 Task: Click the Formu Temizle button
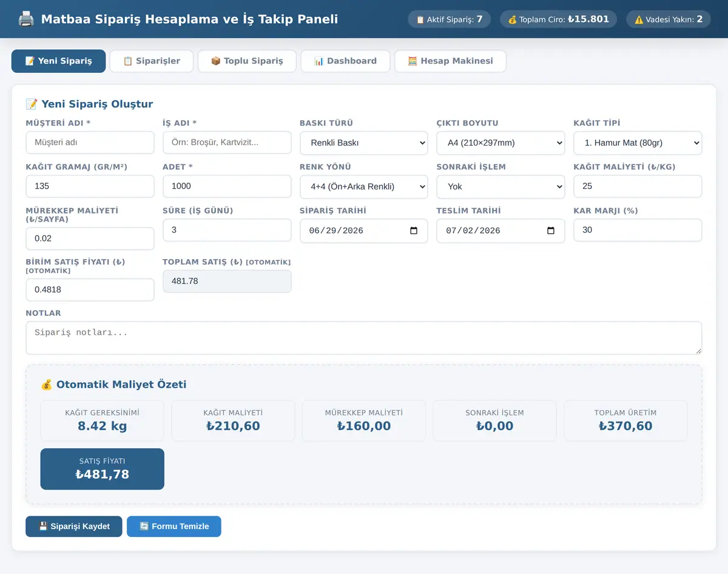click(x=174, y=527)
